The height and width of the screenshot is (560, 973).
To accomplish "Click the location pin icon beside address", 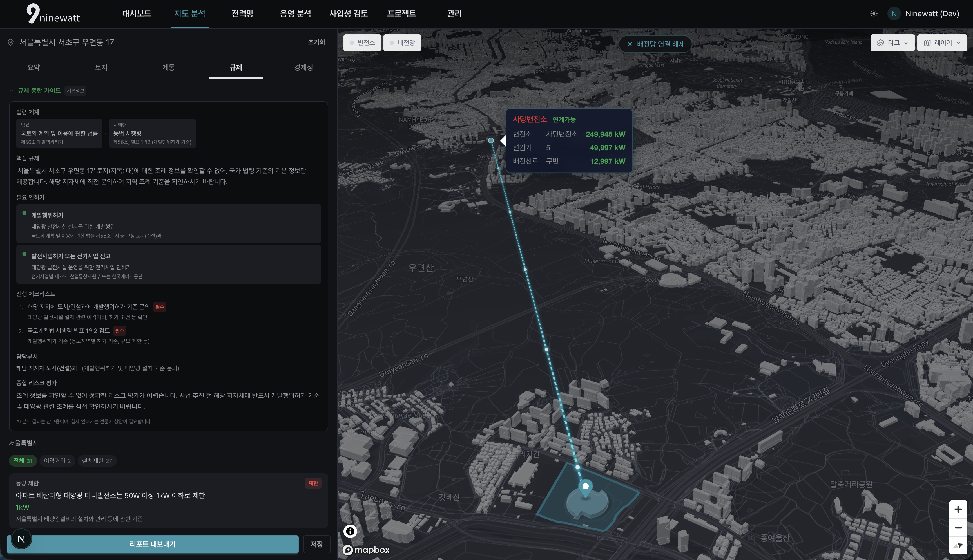I will pyautogui.click(x=11, y=42).
